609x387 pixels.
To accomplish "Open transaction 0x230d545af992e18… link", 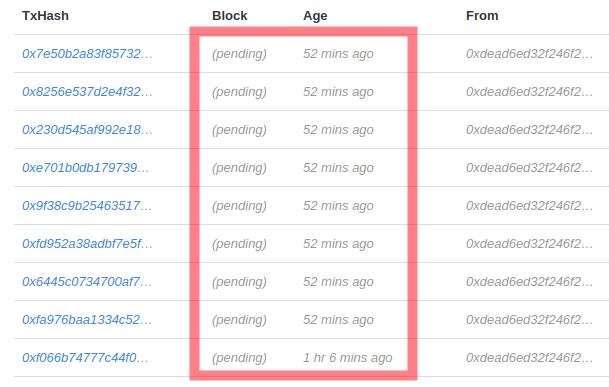I will point(87,130).
